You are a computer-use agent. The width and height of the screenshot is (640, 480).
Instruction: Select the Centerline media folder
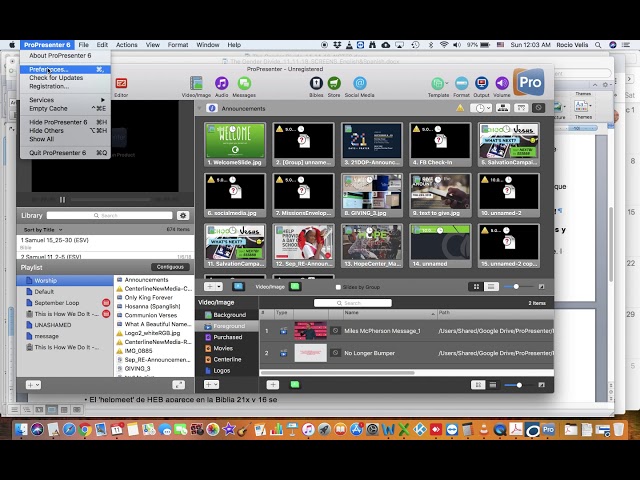[x=227, y=359]
